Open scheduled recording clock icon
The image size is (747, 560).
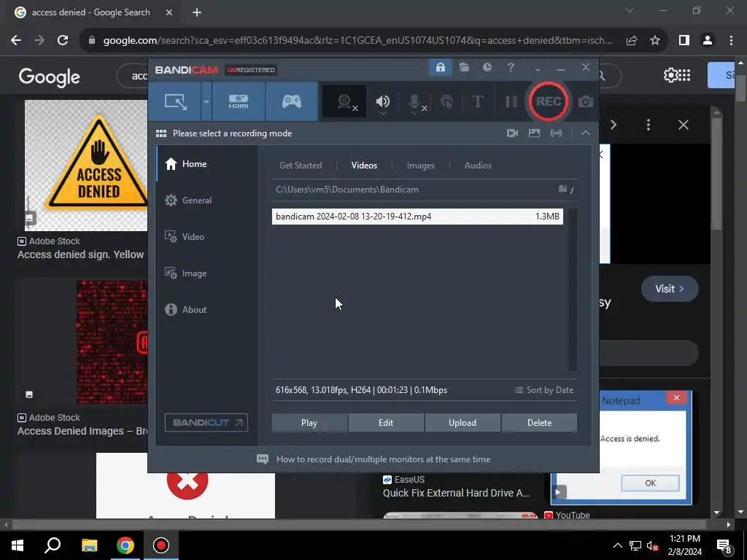coord(487,67)
